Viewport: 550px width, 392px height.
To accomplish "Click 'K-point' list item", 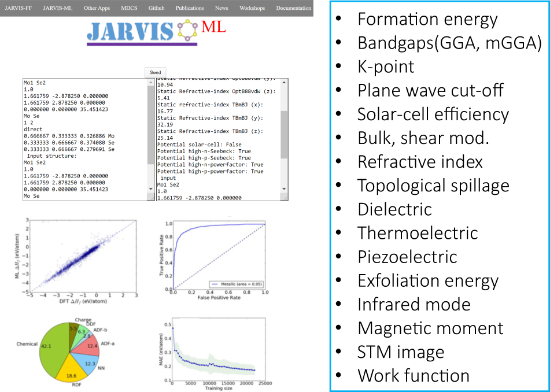I will click(x=386, y=66).
